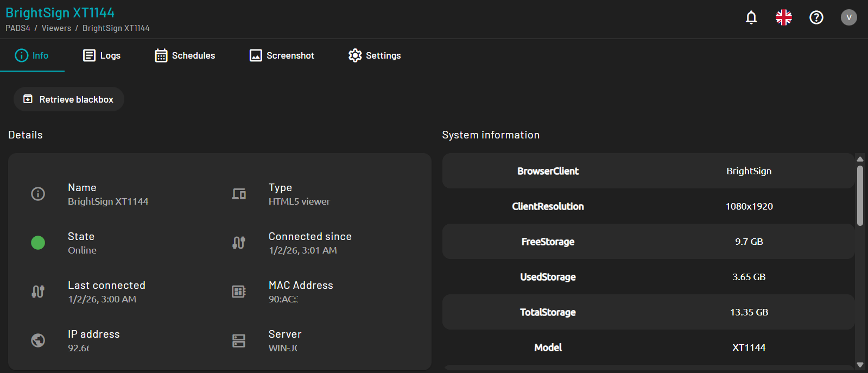The image size is (868, 373).
Task: Click the IP address value starting 92.6
Action: pyautogui.click(x=78, y=348)
